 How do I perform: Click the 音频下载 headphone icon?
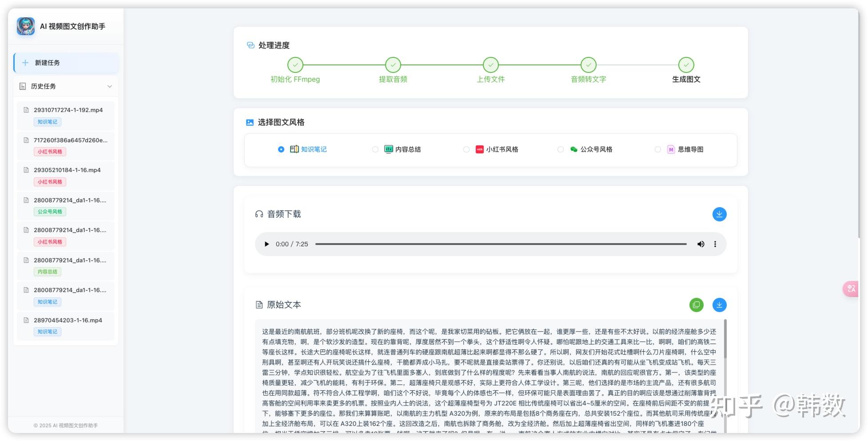pos(259,214)
